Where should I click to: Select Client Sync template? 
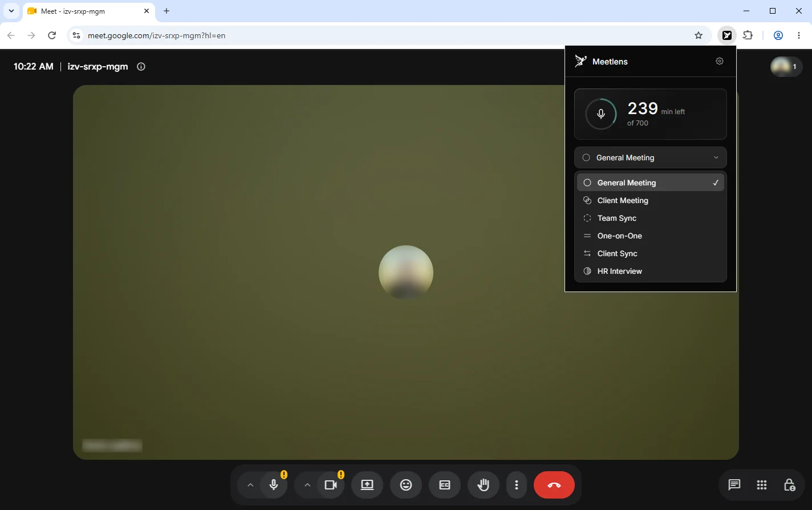click(x=651, y=253)
